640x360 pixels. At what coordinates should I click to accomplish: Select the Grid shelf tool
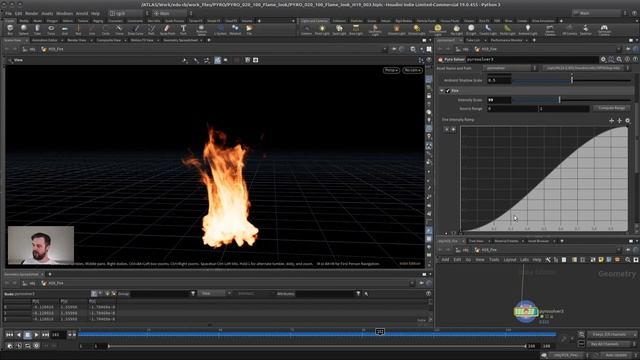point(64,29)
